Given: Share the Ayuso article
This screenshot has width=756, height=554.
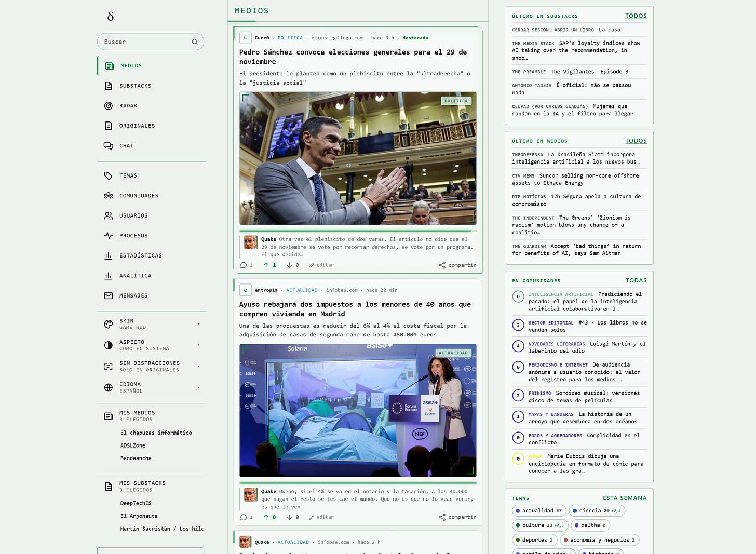Looking at the screenshot, I should point(457,517).
